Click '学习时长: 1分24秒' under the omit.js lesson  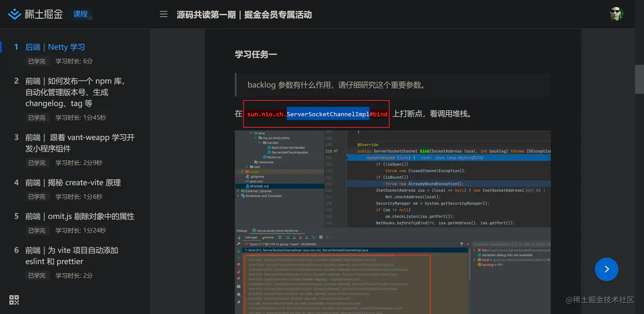[x=80, y=230]
